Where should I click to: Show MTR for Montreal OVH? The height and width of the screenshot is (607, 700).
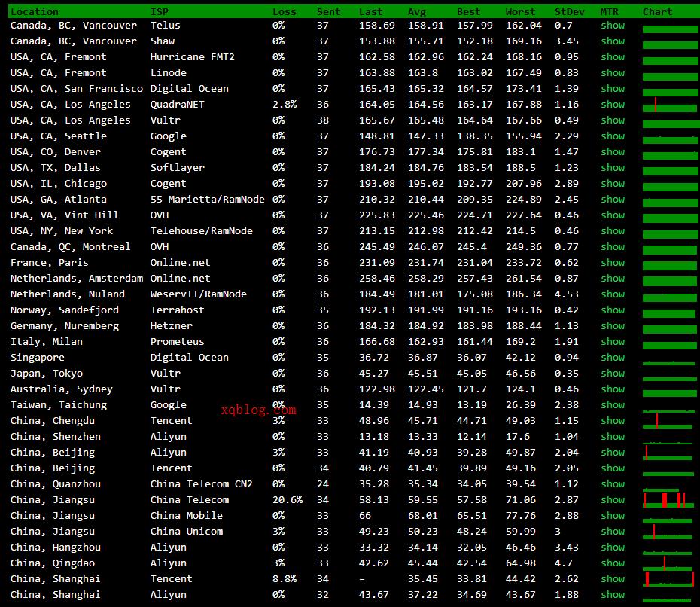613,246
